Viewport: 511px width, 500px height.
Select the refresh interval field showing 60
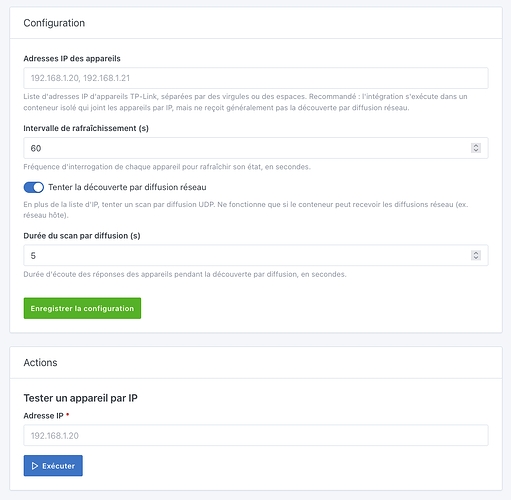(x=256, y=148)
